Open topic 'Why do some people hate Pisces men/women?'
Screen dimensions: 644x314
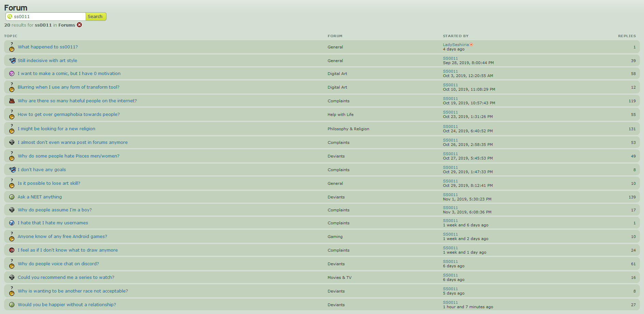point(69,156)
